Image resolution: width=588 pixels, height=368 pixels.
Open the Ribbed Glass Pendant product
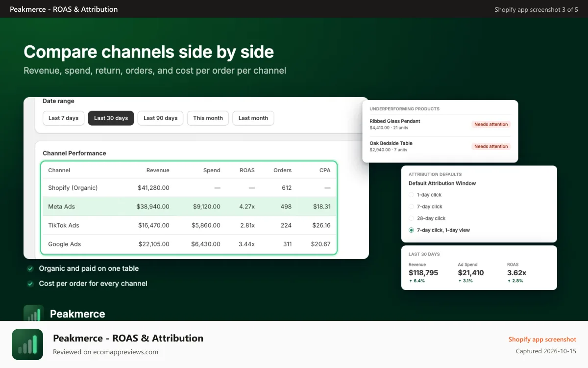[395, 121]
